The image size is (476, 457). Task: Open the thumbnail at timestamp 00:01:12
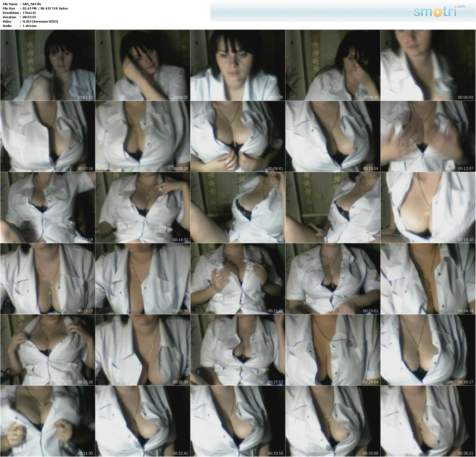coord(48,65)
